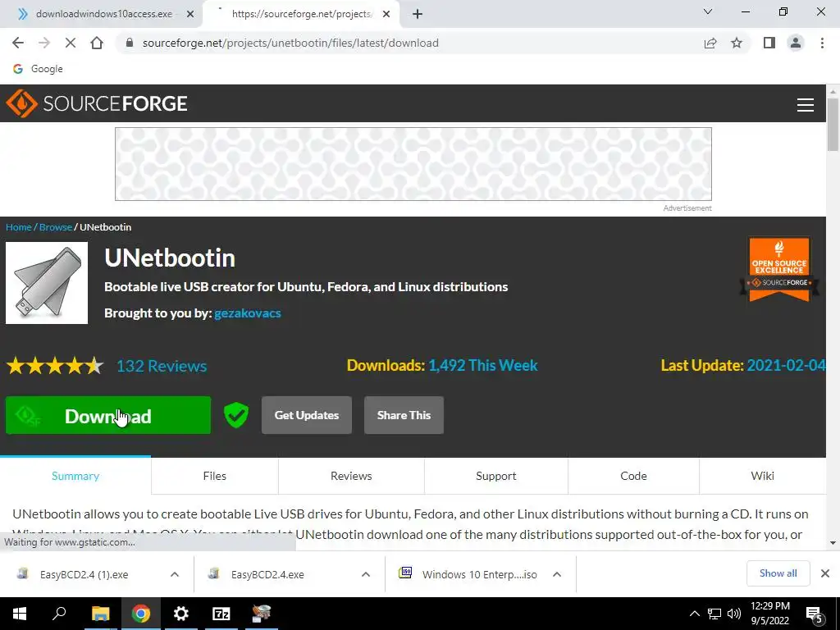Open Settings gear in taskbar

(181, 614)
